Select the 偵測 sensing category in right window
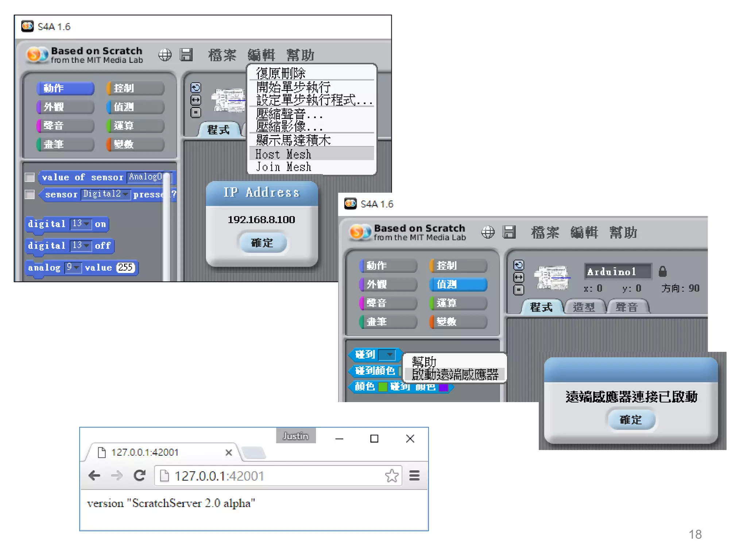 (458, 284)
